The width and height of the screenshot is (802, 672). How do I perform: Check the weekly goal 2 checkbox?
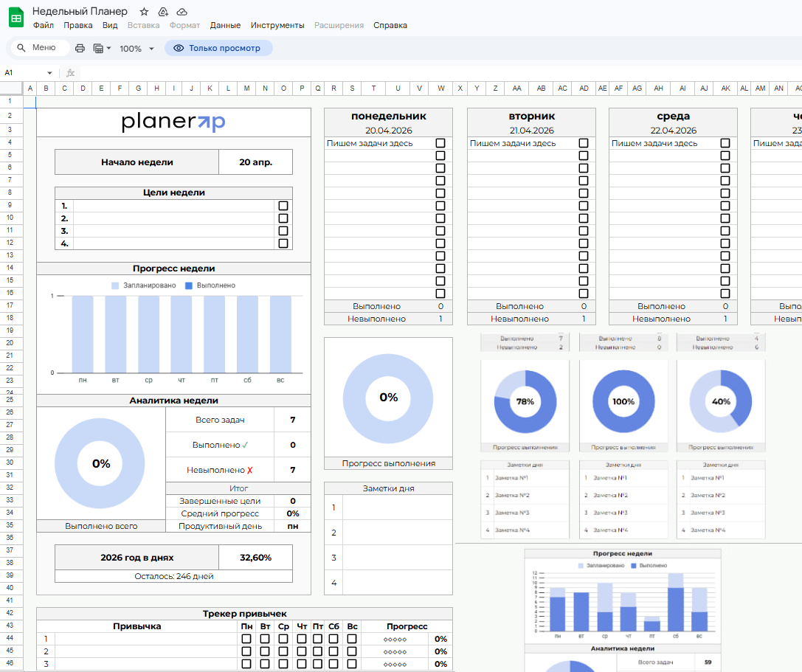[x=283, y=218]
